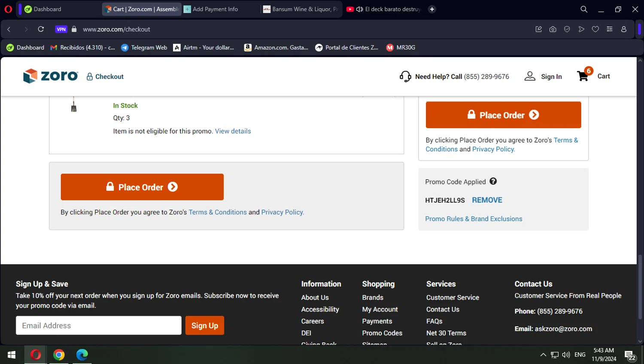Open the Dashboard bookmark
This screenshot has width=644, height=364.
(25, 47)
